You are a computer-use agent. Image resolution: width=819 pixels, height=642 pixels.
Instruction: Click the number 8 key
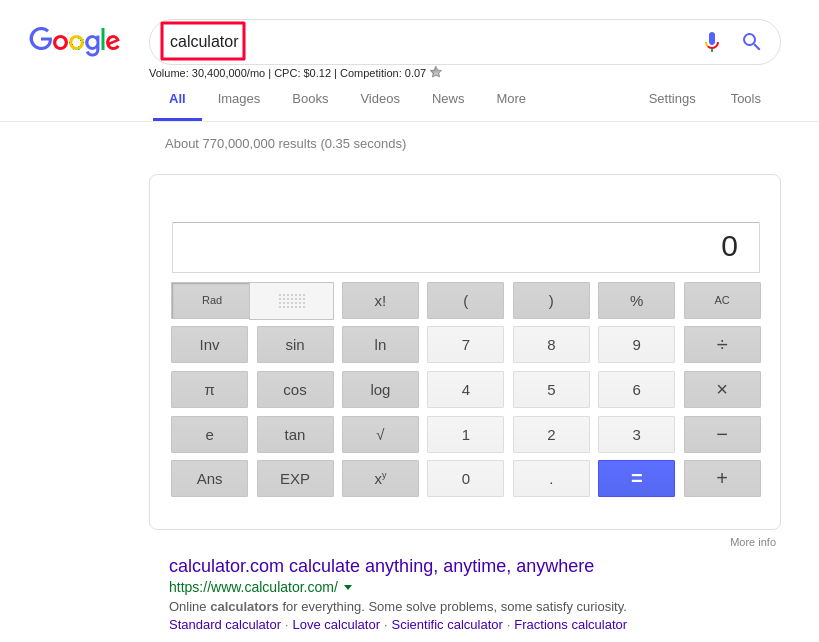551,345
